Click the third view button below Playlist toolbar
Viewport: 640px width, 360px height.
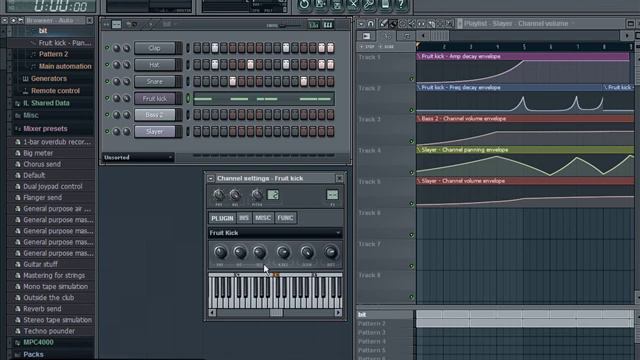coord(406,36)
